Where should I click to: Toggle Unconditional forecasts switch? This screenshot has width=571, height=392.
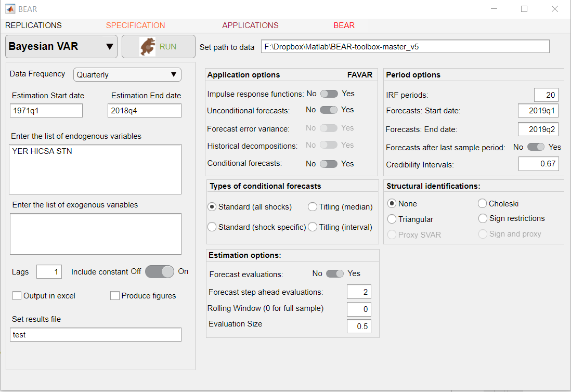(x=329, y=110)
